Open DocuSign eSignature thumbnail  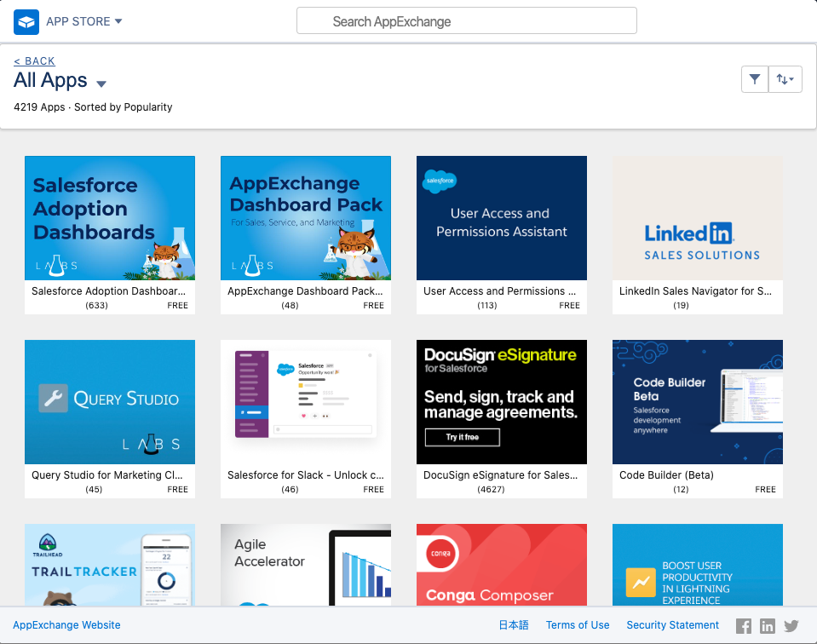(502, 402)
